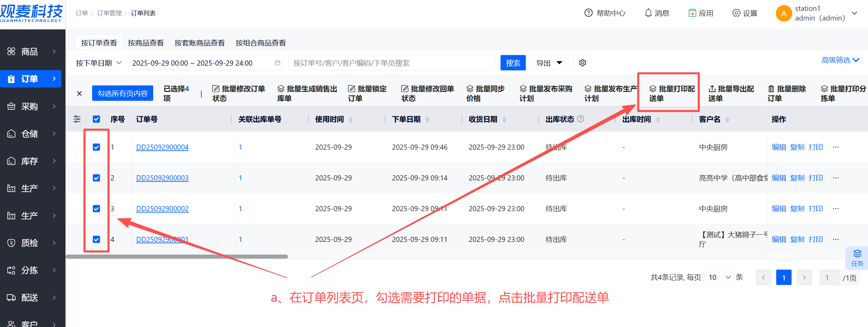Sort the table by 出库时间
The image size is (868, 327).
click(x=657, y=119)
